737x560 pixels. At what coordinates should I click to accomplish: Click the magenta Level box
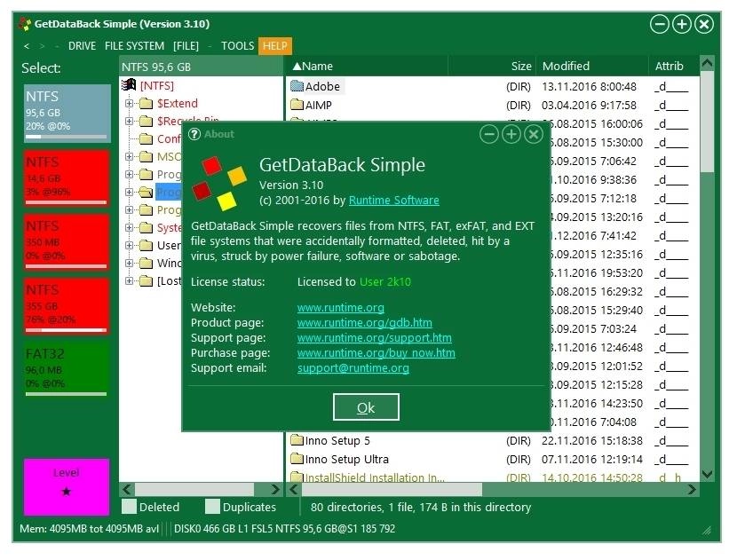[x=67, y=487]
